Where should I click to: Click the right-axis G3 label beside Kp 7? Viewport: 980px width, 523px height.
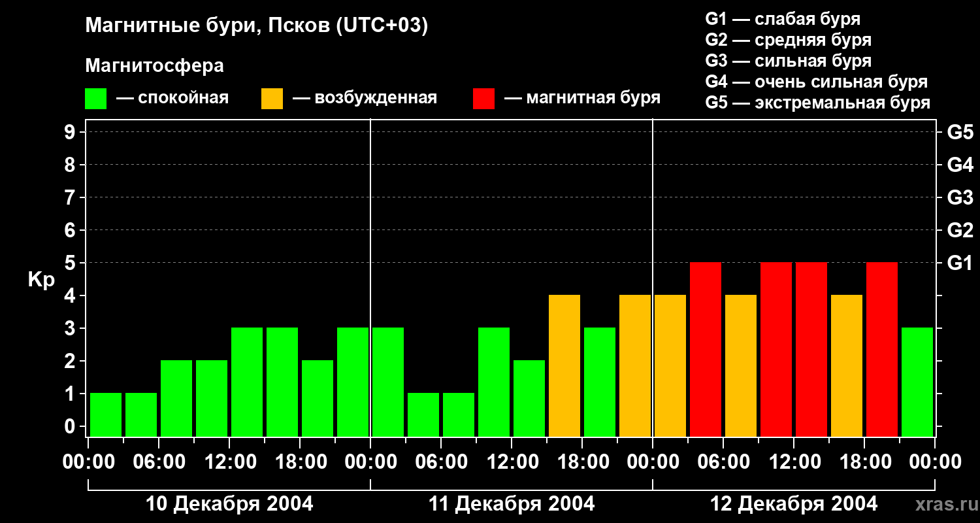pos(960,197)
